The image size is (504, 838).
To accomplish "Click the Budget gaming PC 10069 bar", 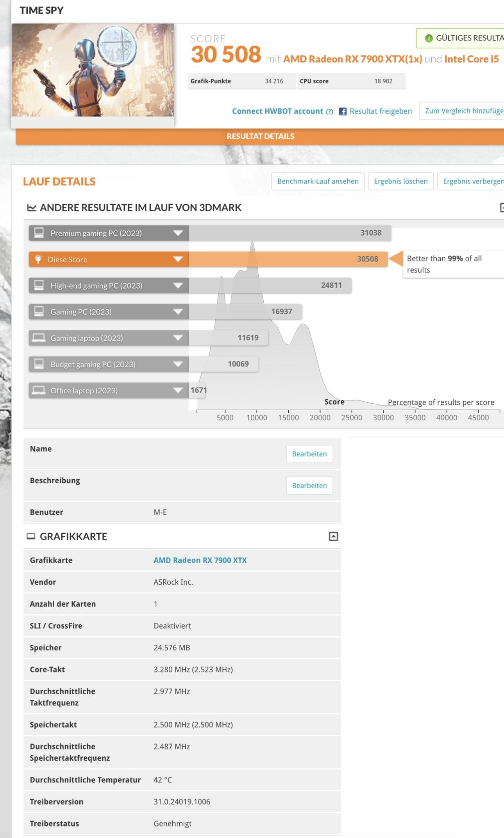I will (223, 364).
